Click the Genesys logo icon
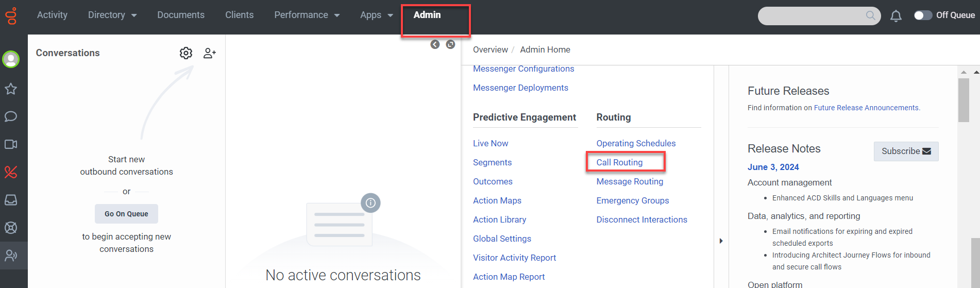Image resolution: width=980 pixels, height=288 pixels. click(11, 16)
